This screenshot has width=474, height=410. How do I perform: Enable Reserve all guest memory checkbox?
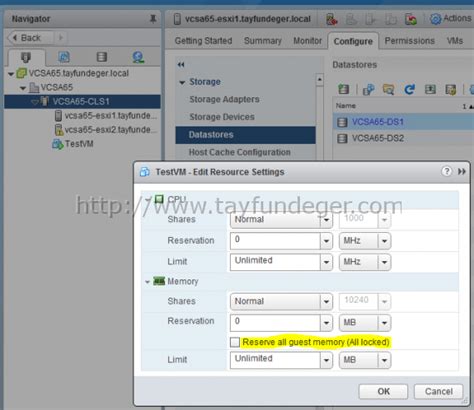coord(235,342)
